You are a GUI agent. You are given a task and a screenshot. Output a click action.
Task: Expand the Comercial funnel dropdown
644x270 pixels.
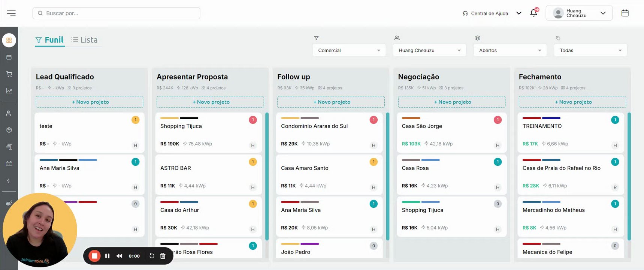[349, 50]
